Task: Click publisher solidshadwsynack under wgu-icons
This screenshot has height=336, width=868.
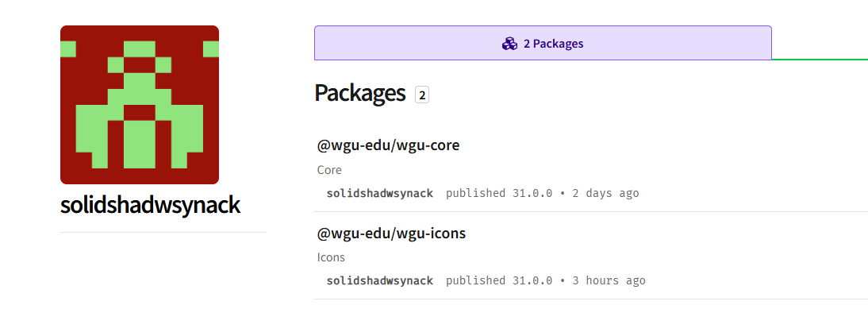Action: click(x=380, y=280)
